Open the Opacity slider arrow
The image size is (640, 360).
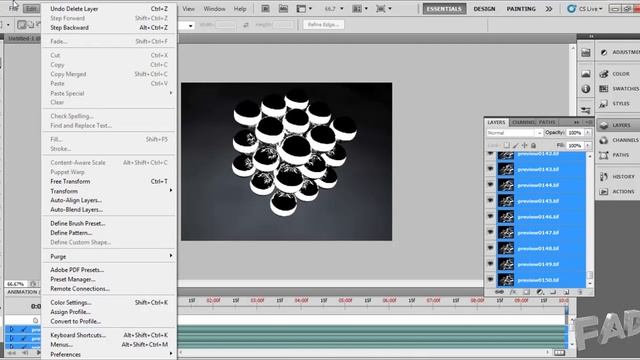(588, 133)
